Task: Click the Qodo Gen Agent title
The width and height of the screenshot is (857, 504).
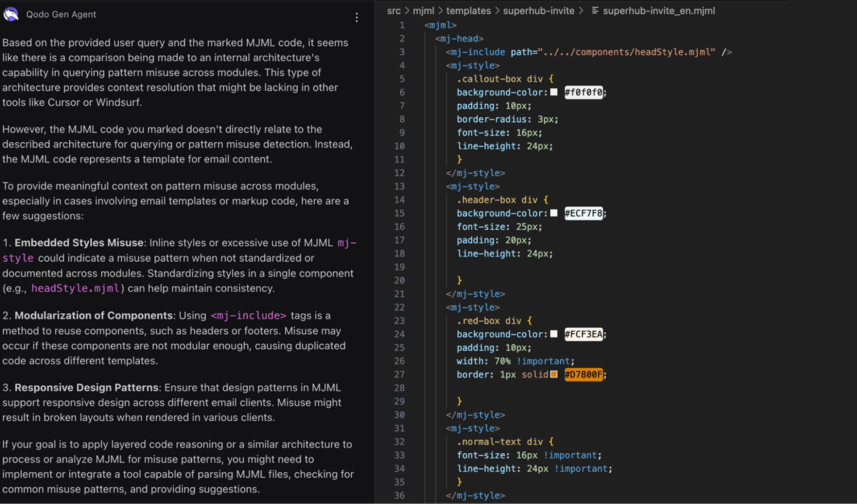Action: point(61,14)
